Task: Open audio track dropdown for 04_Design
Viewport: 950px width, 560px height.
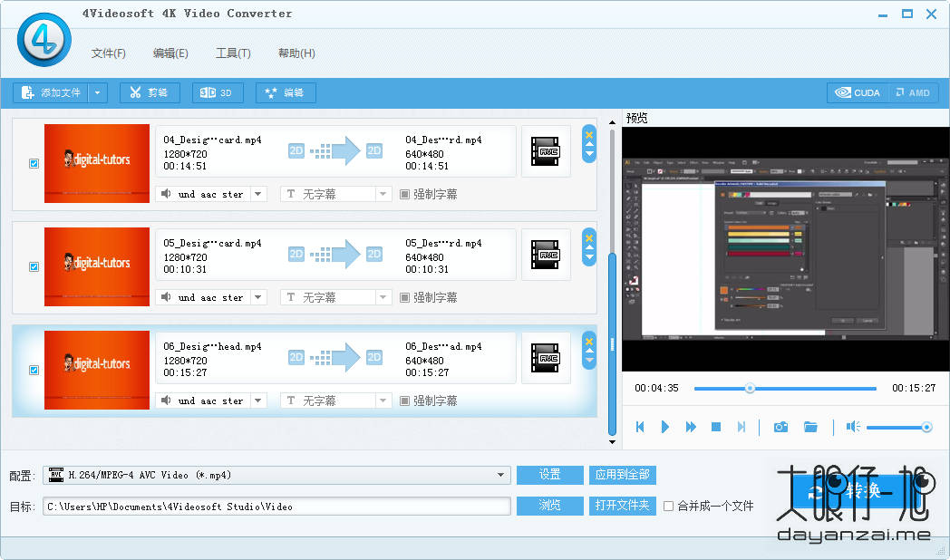Action: tap(258, 194)
